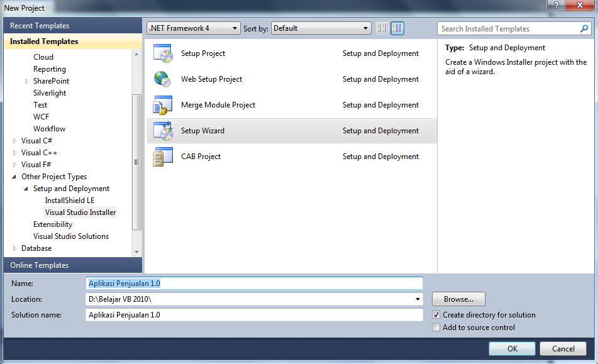This screenshot has height=364, width=598.
Task: Click the search magnifier icon
Action: pos(584,28)
